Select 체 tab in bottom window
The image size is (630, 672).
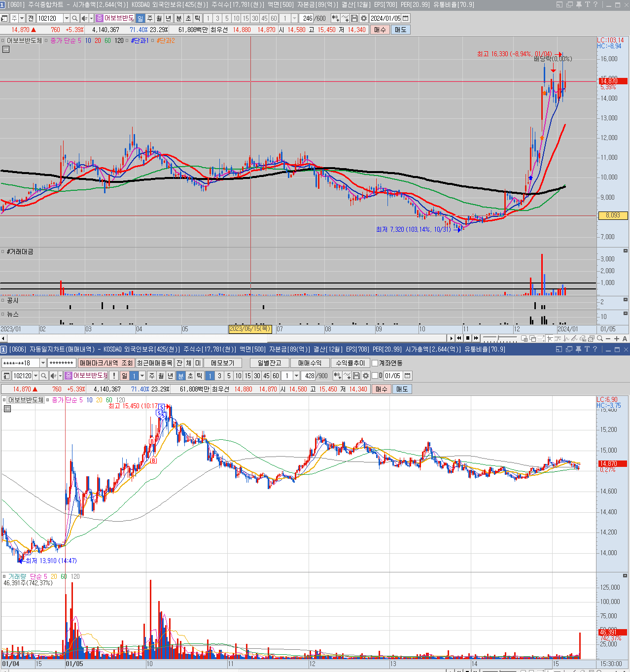coord(188,363)
